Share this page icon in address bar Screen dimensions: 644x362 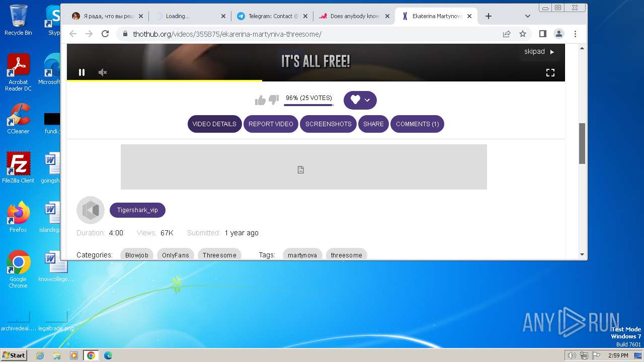[x=507, y=34]
